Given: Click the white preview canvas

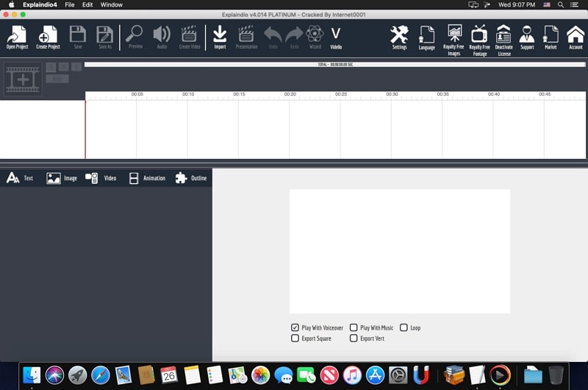Looking at the screenshot, I should click(400, 251).
